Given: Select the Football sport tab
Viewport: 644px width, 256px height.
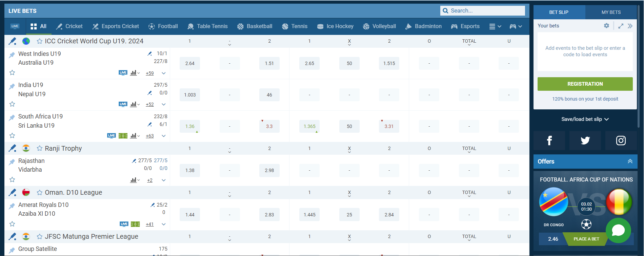Looking at the screenshot, I should click(163, 26).
